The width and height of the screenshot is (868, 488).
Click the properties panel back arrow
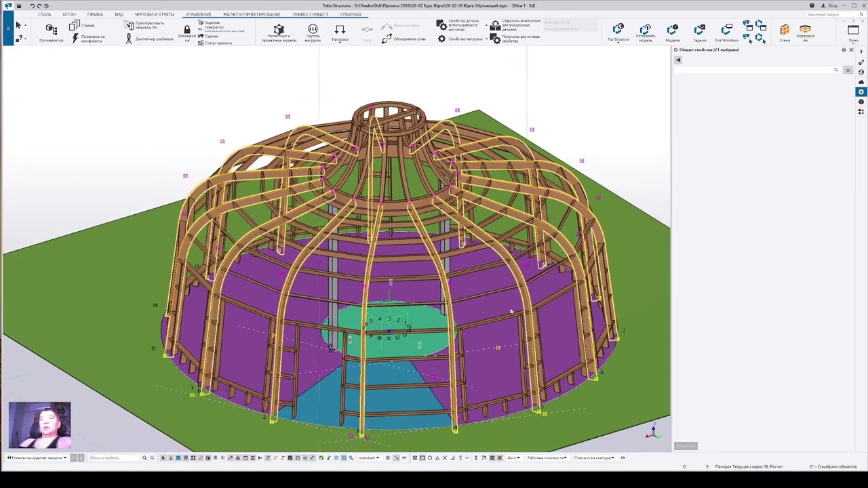coord(677,60)
